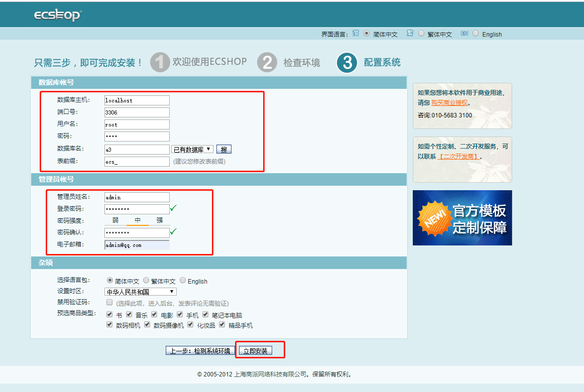Select 简体中文 interface language radio in header
The width and height of the screenshot is (584, 392).
[x=367, y=34]
